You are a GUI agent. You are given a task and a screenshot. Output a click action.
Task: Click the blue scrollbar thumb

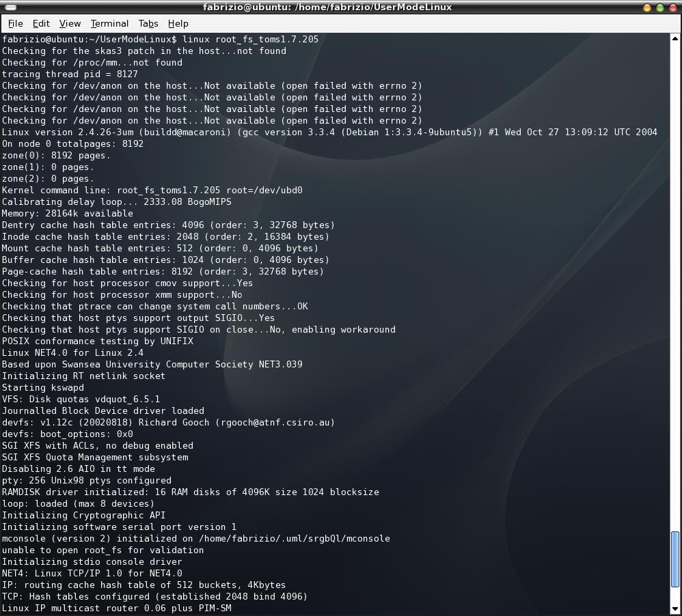click(x=675, y=559)
